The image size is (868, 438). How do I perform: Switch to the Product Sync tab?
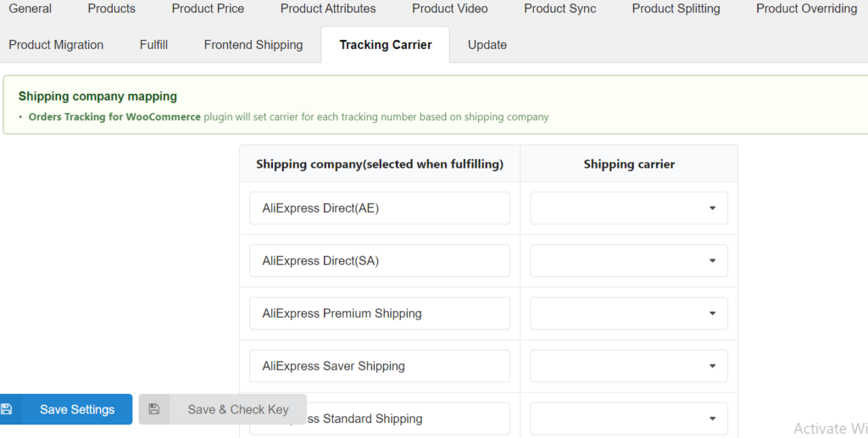[x=559, y=8]
